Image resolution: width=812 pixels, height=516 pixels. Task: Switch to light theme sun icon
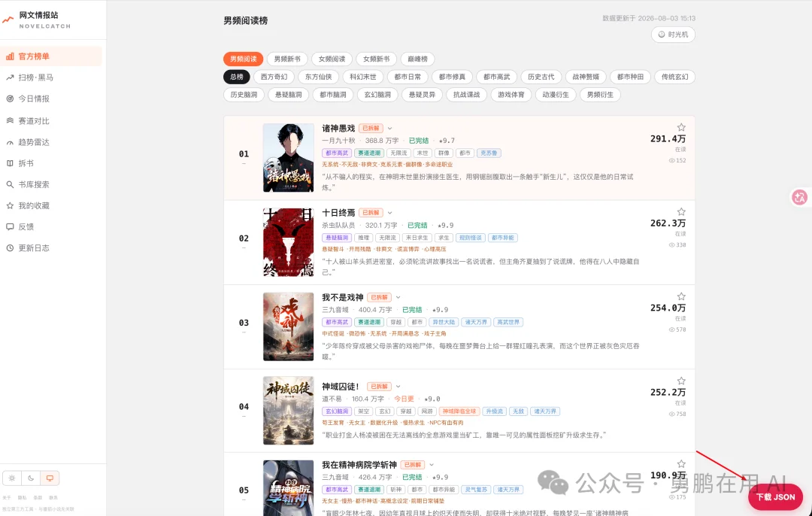(12, 478)
